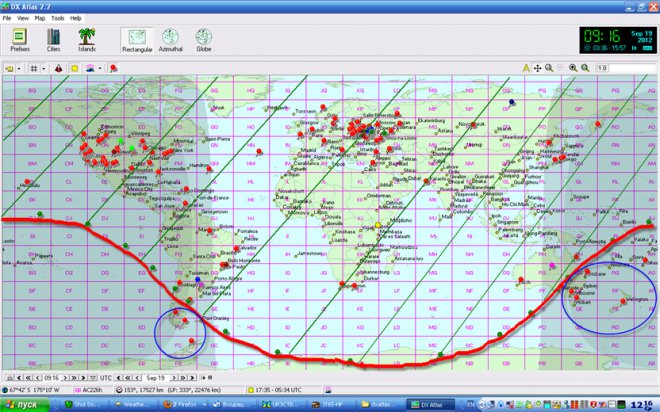This screenshot has height=412, width=660.
Task: Toggle the sun gray line overlay
Action: [x=73, y=68]
